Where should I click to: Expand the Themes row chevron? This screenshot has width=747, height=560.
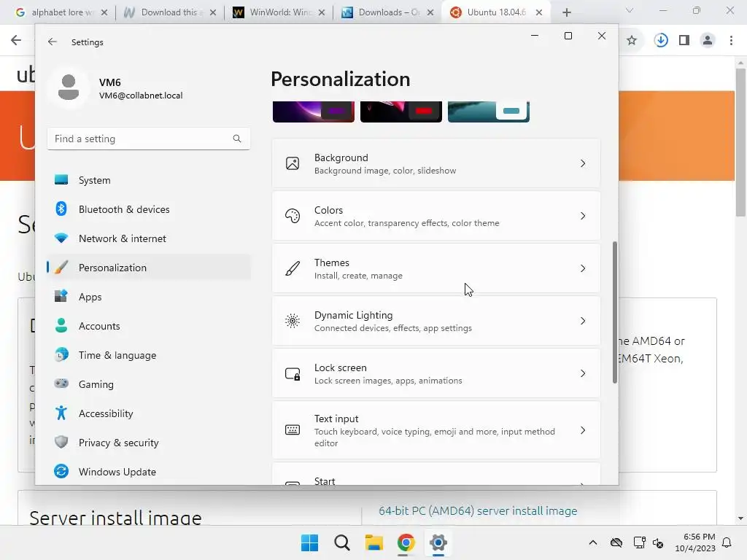(583, 268)
